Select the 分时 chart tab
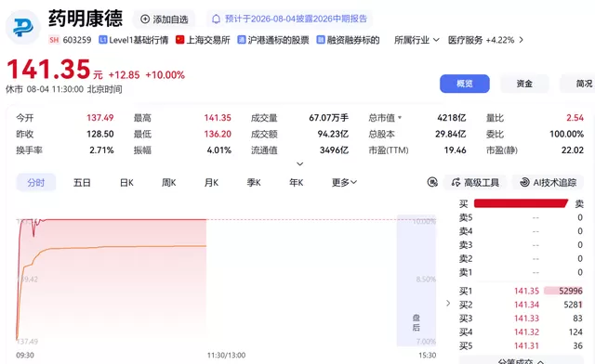 pyautogui.click(x=36, y=183)
